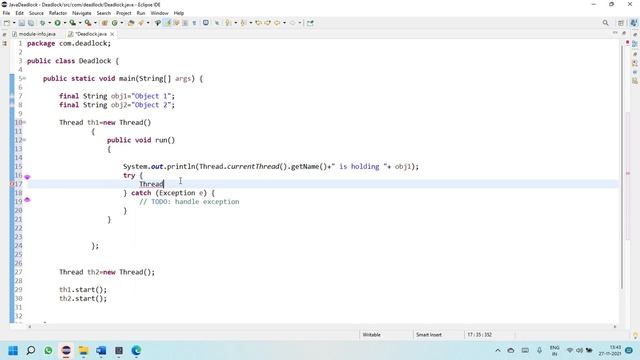
Task: Expand the Debug configurations dropdown arrow
Action: click(x=49, y=23)
